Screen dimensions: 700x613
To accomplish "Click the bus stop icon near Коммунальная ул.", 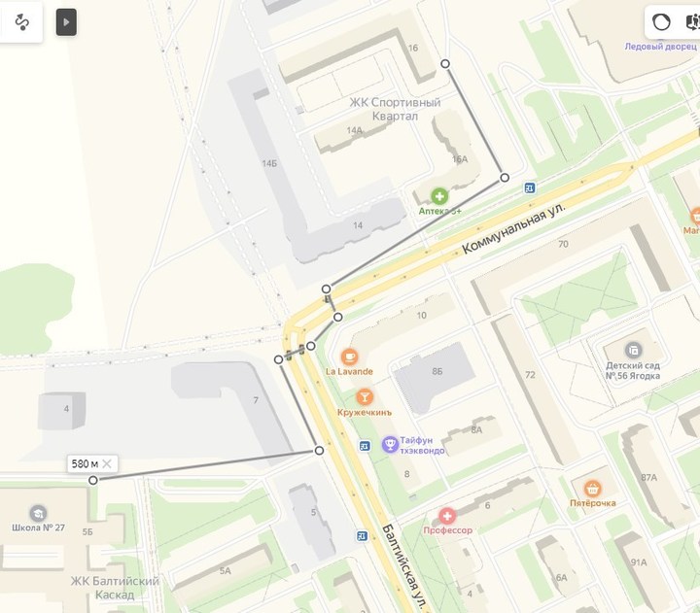I will pos(530,188).
